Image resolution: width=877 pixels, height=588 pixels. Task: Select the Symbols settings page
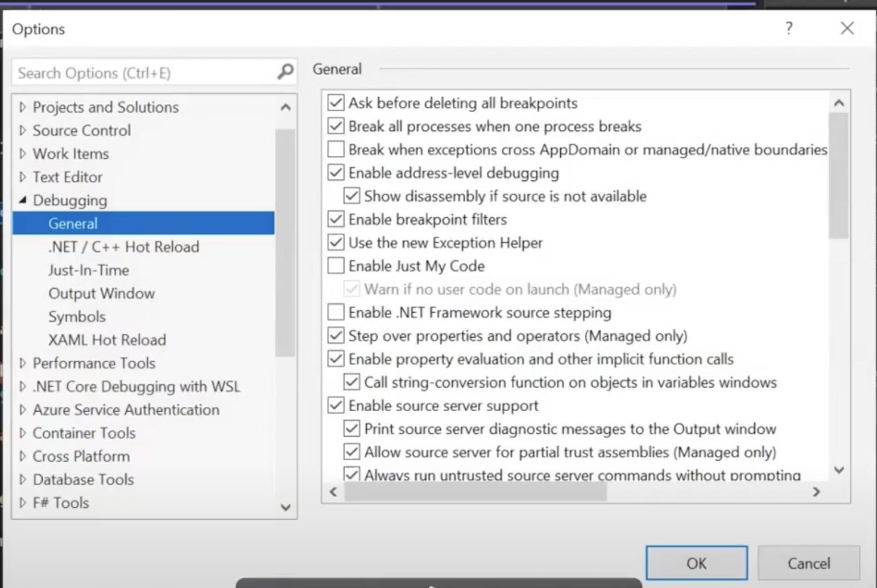77,316
